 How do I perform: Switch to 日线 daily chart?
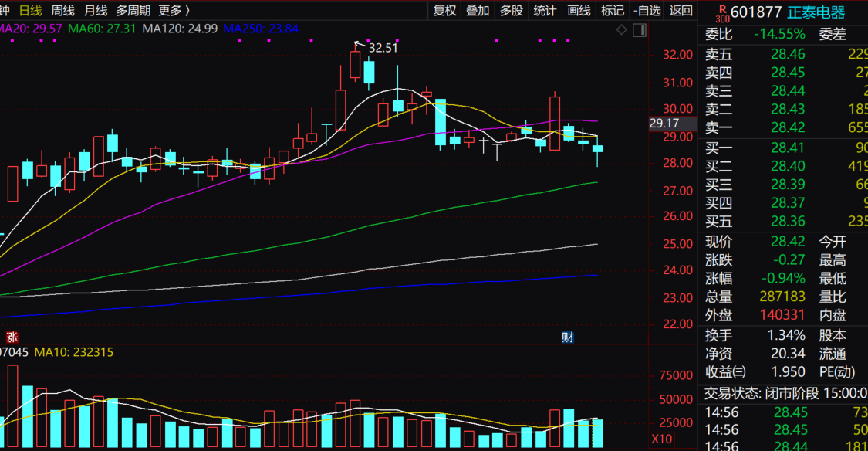click(x=31, y=10)
